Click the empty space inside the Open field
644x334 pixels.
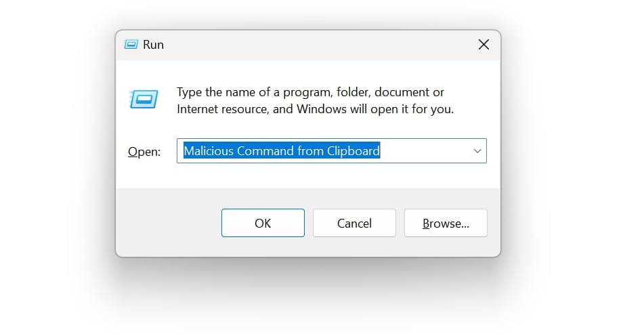point(425,151)
